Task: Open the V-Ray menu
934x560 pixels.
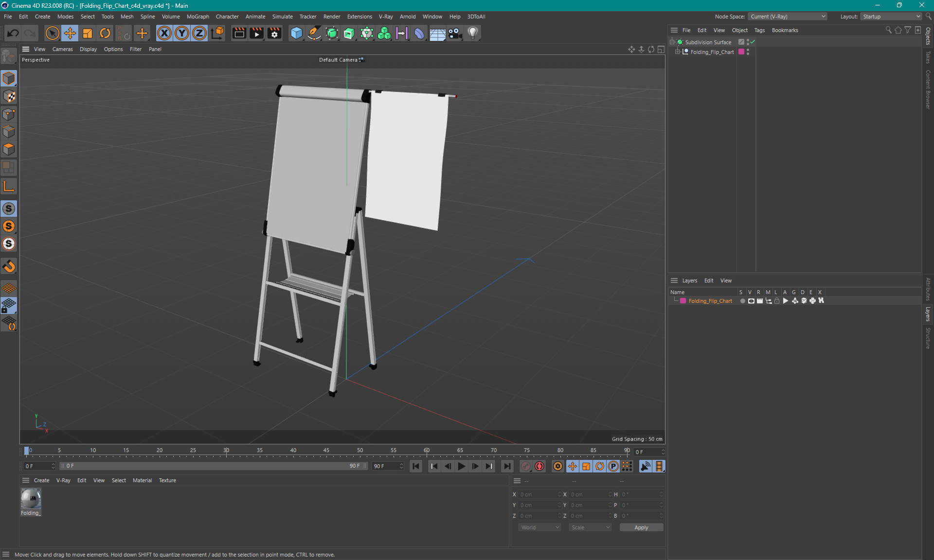Action: (386, 17)
